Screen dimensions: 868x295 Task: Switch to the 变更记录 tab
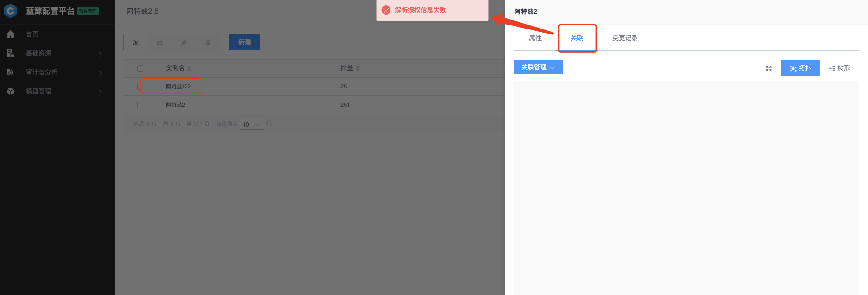pos(625,38)
